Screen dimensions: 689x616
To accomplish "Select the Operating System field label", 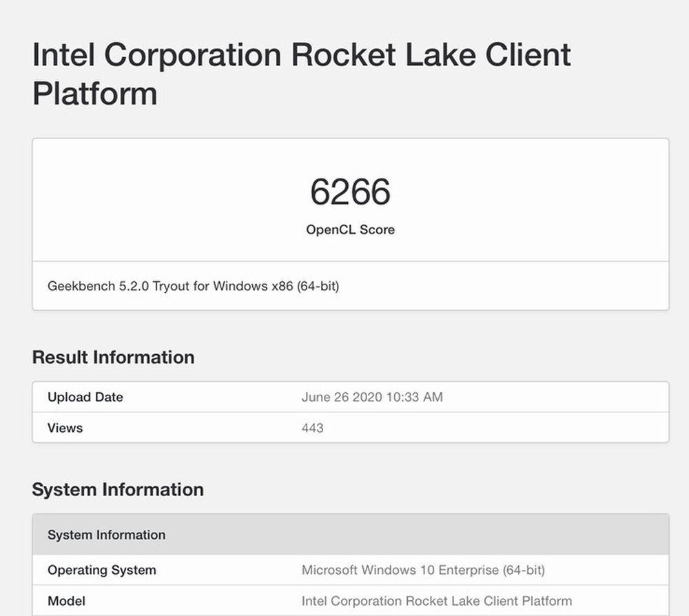I will 101,570.
